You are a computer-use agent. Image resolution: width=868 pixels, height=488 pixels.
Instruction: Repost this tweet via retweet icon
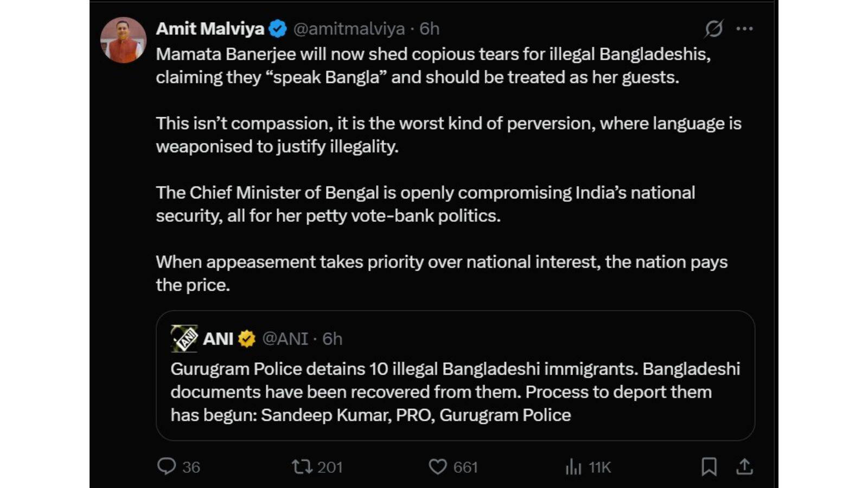point(302,466)
